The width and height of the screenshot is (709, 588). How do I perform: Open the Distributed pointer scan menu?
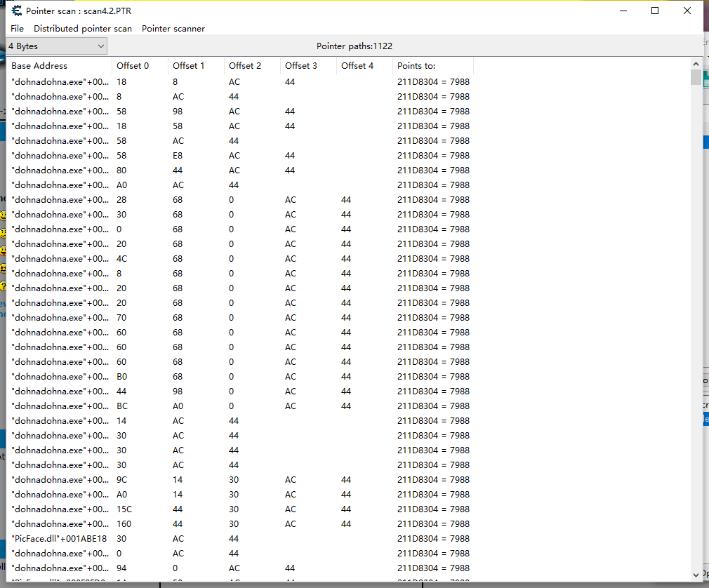83,29
